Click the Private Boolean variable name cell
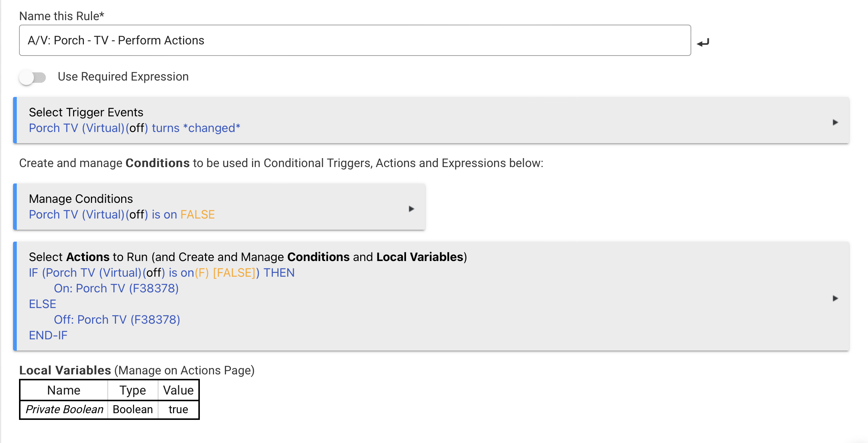The height and width of the screenshot is (443, 868). click(x=64, y=409)
